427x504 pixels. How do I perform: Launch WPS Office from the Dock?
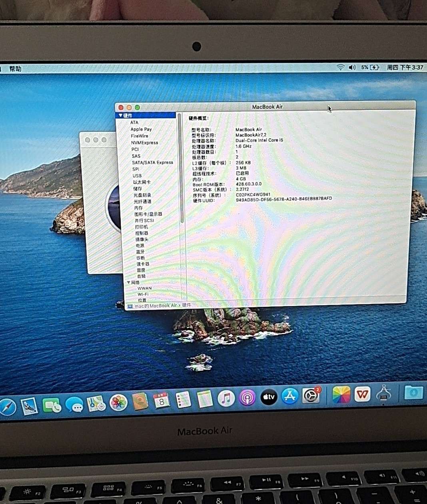362,394
